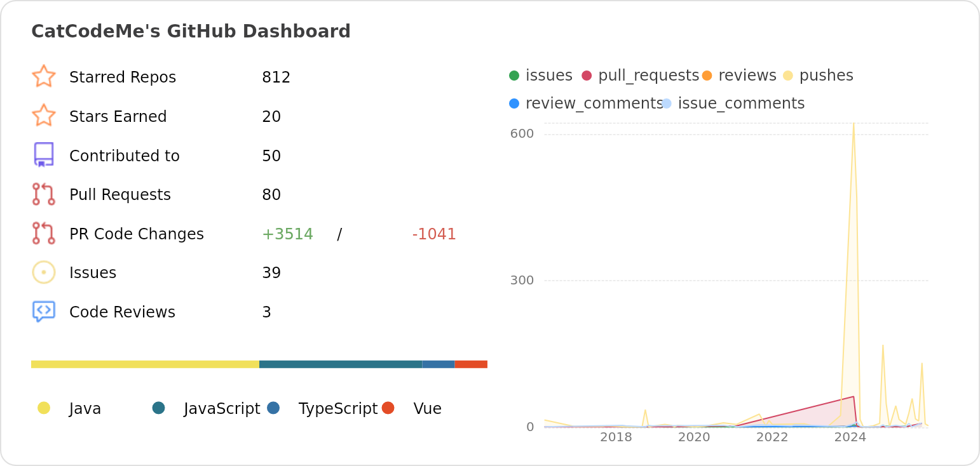Click the +3514 additions value
Image resolution: width=980 pixels, height=466 pixels.
click(288, 234)
